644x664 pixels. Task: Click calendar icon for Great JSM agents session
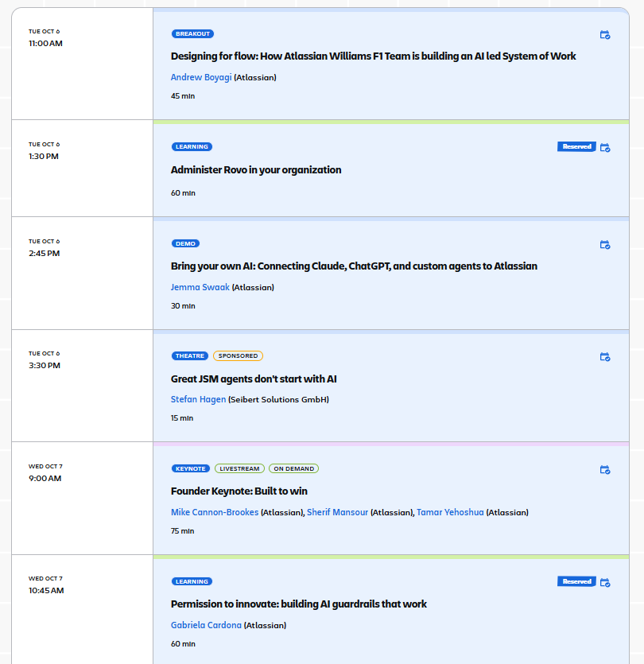point(605,356)
